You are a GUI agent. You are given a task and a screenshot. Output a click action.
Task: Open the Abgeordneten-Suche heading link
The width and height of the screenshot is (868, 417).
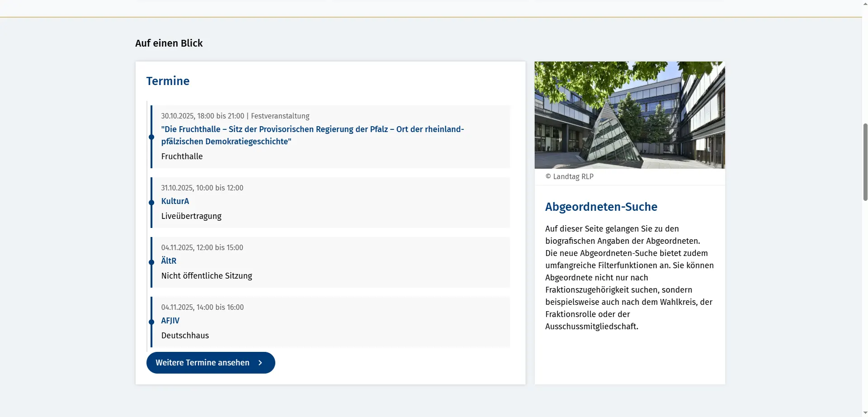(x=601, y=207)
